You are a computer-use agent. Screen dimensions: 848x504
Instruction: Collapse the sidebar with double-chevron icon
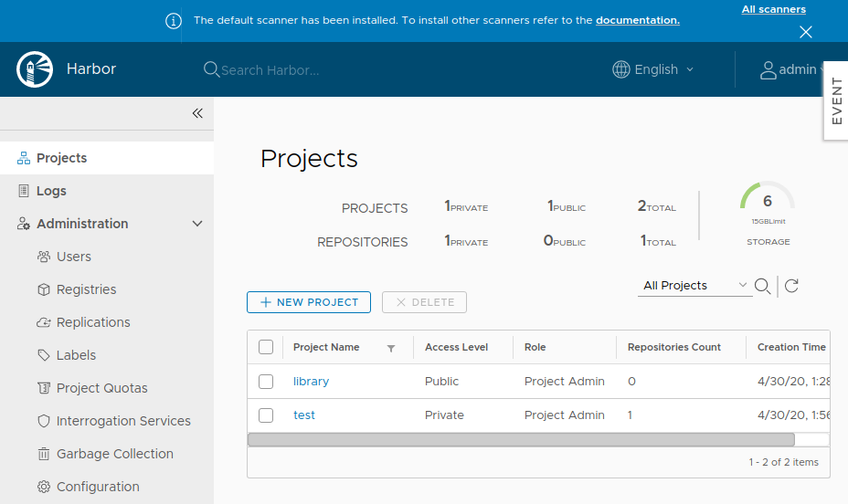coord(196,113)
